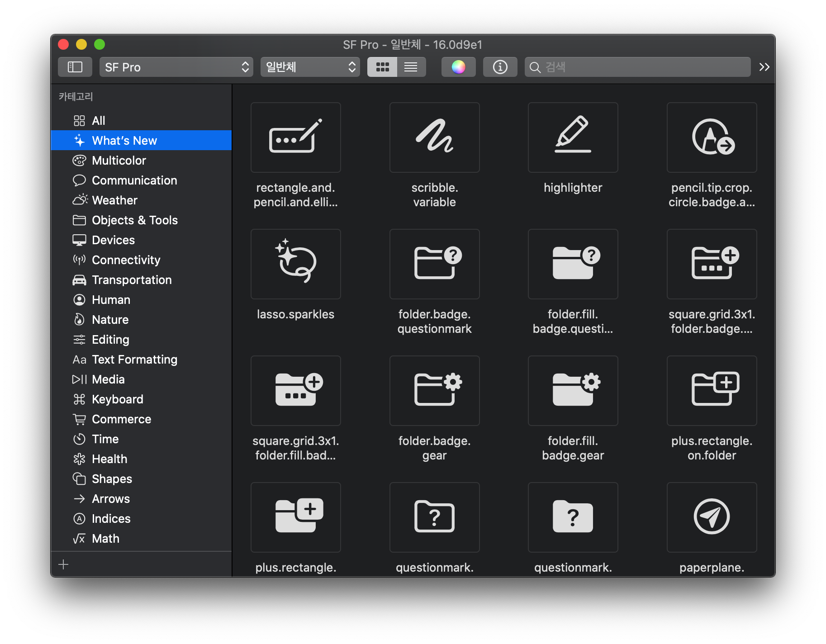Click the scribble.variable name label
The width and height of the screenshot is (826, 644).
435,195
